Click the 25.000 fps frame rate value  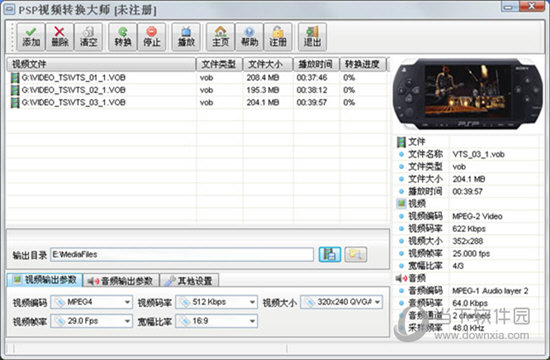click(471, 253)
